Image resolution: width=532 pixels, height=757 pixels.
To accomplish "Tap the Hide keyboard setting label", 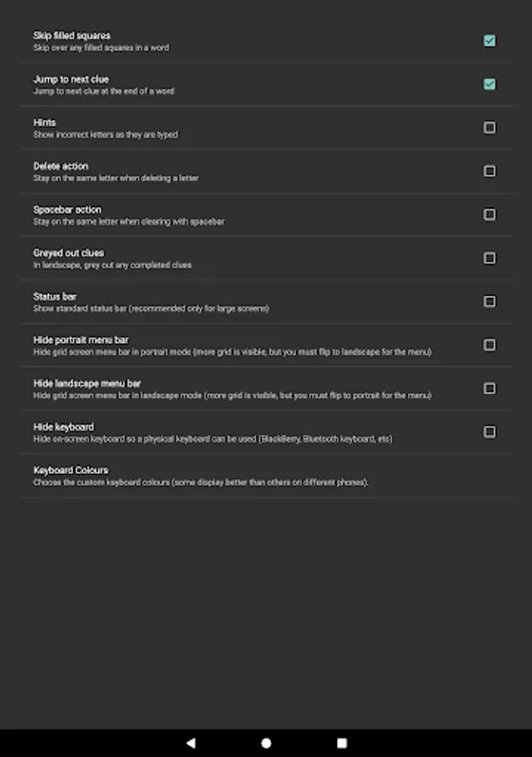I will pyautogui.click(x=64, y=427).
